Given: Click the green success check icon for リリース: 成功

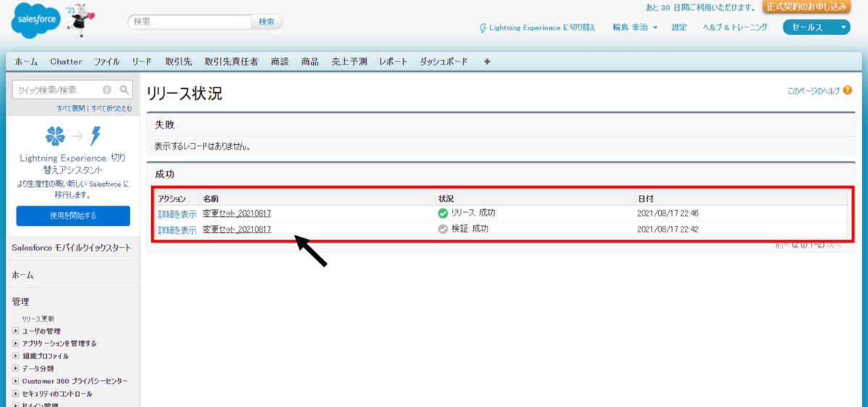Looking at the screenshot, I should coord(443,213).
